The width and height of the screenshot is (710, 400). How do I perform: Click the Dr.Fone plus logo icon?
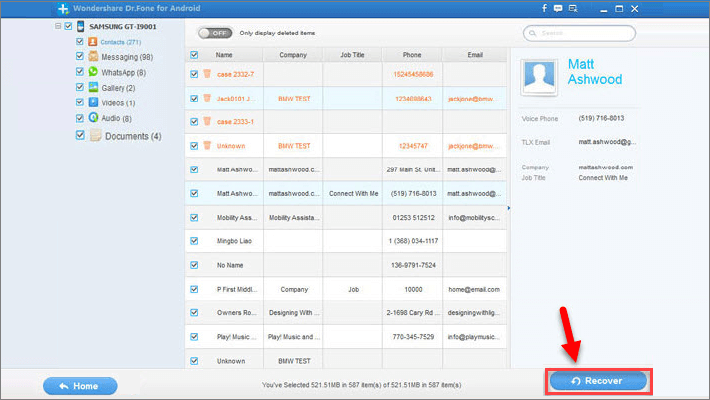63,8
